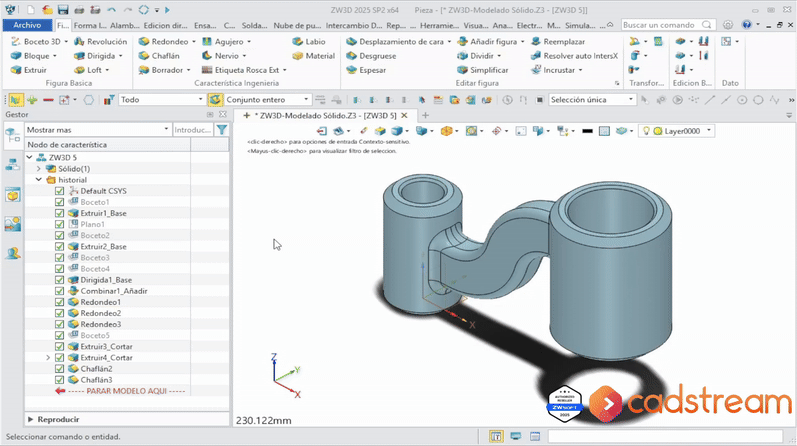This screenshot has width=797, height=446.
Task: Select the Revolución tool
Action: (x=101, y=42)
